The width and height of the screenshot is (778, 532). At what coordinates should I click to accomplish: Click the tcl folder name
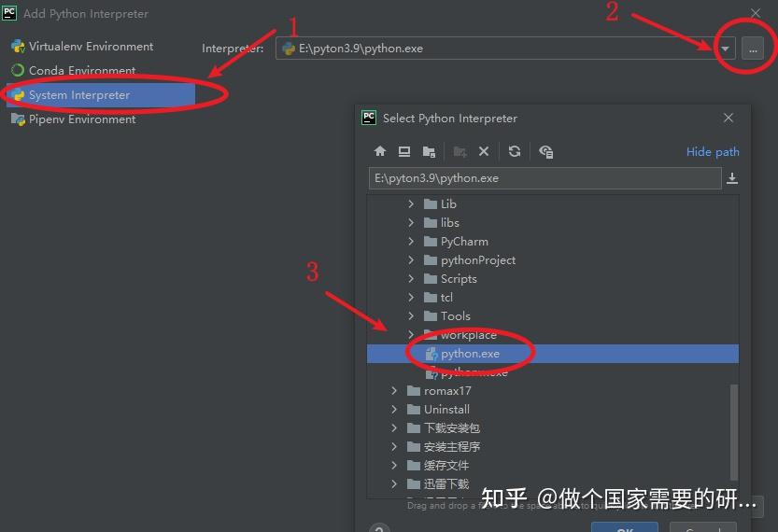(446, 298)
